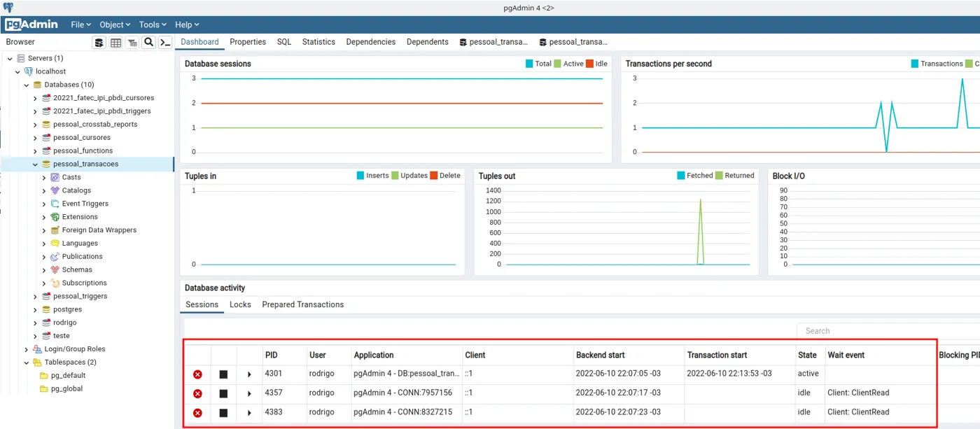
Task: Open the Tools menu
Action: (153, 24)
